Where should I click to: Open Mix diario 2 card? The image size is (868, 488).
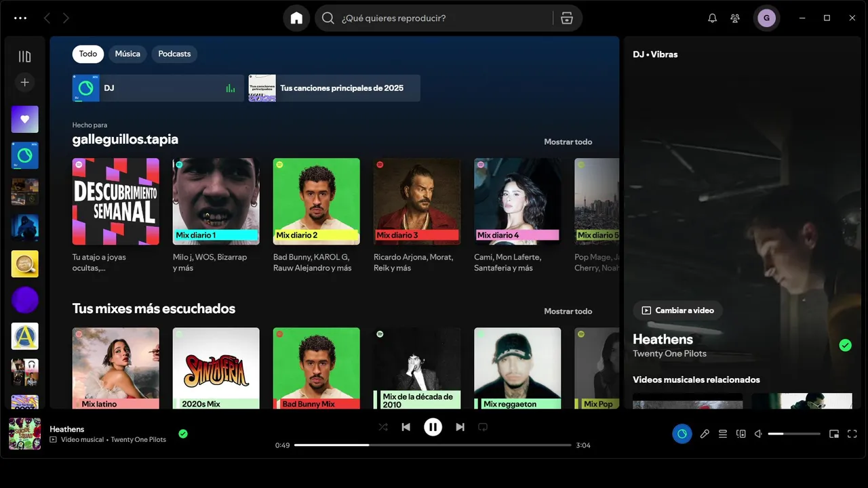(317, 201)
